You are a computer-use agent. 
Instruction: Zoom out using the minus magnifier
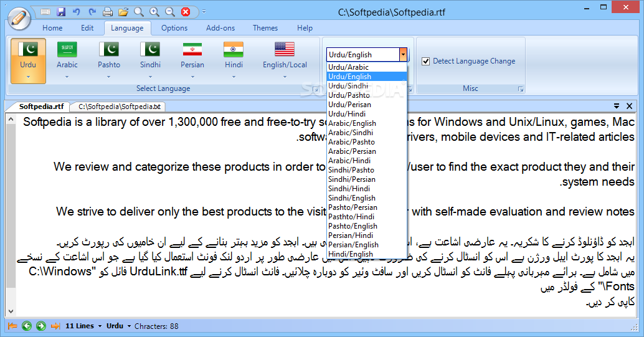pyautogui.click(x=170, y=12)
